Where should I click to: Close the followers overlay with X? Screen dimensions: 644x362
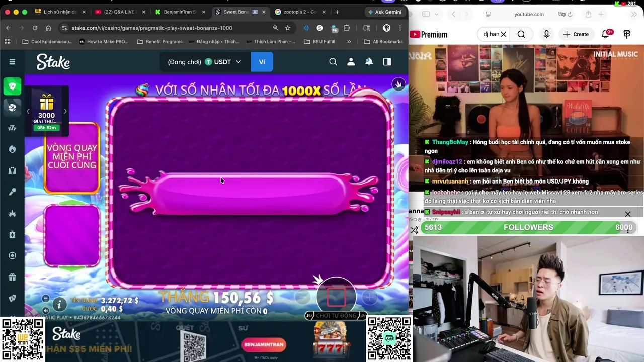(628, 214)
